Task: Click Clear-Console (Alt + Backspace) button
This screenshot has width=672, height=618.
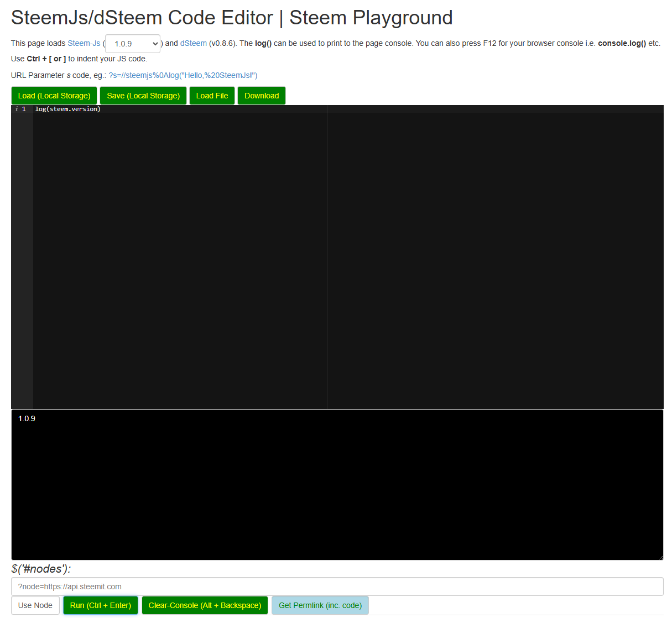Action: 205,605
